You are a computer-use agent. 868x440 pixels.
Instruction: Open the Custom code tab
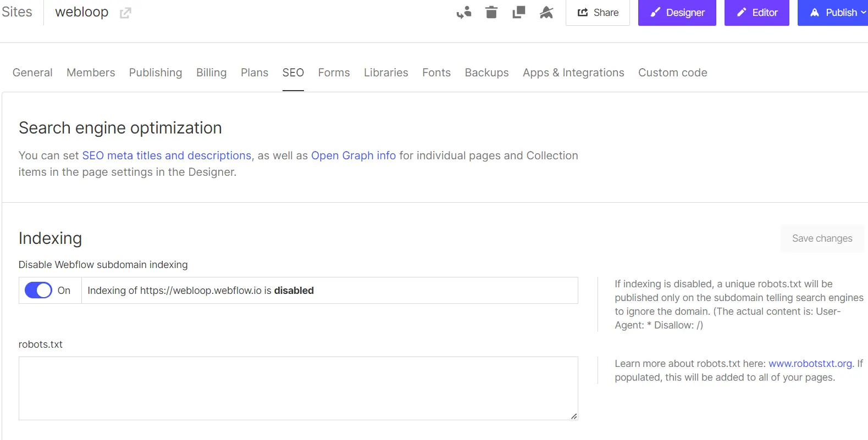pyautogui.click(x=673, y=73)
